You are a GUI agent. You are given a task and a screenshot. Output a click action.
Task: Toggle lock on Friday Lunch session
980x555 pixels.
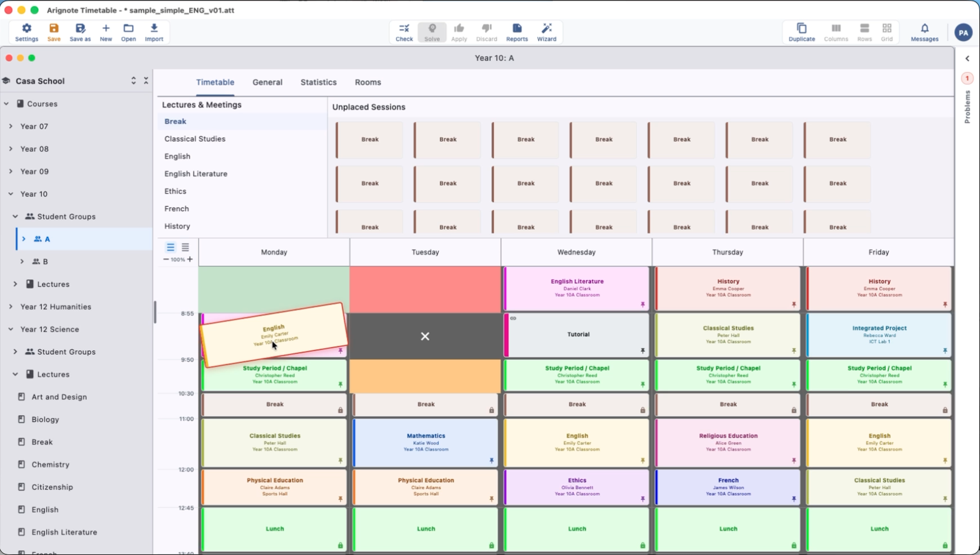(945, 545)
